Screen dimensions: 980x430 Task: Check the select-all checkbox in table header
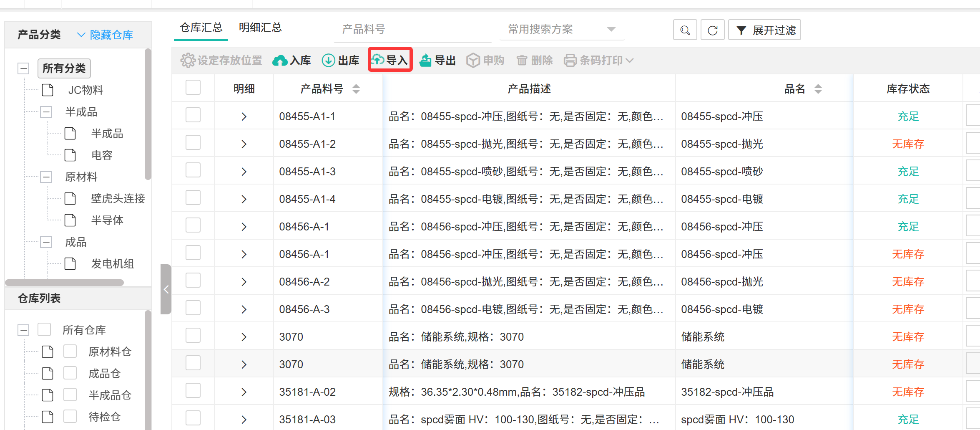(193, 88)
